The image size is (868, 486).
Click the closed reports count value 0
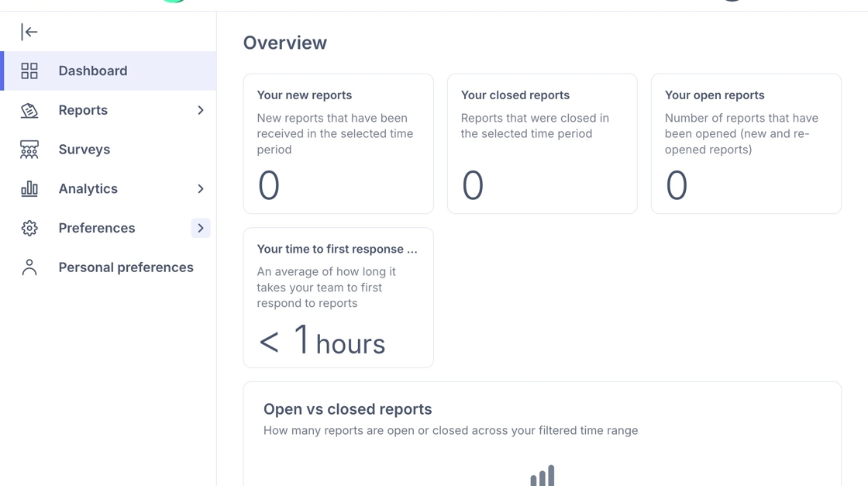pos(473,185)
